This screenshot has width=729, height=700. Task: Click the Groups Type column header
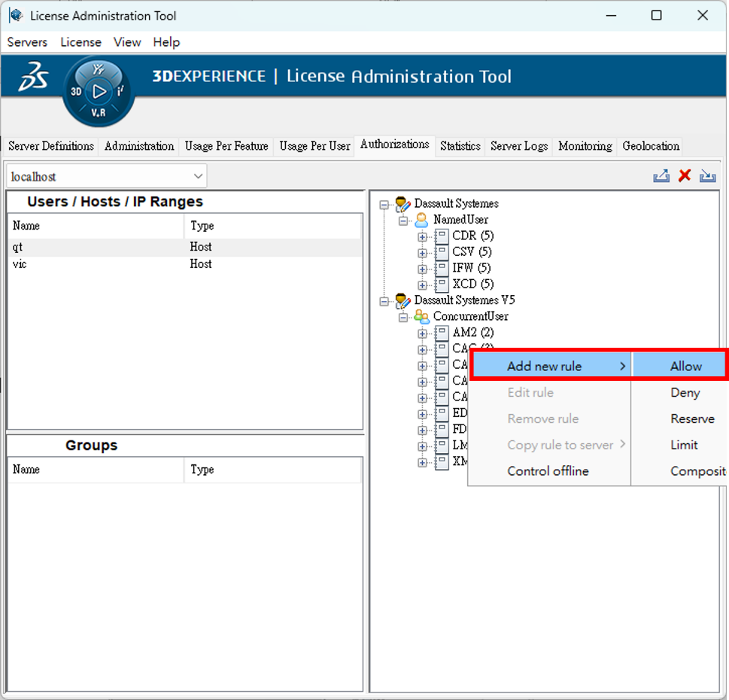pos(273,470)
